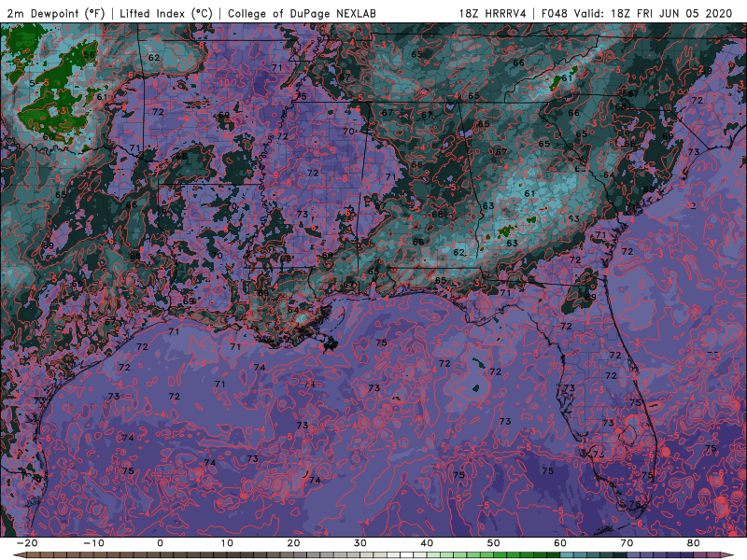Click the -10 label on the color scale
The width and height of the screenshot is (747, 560).
click(93, 543)
